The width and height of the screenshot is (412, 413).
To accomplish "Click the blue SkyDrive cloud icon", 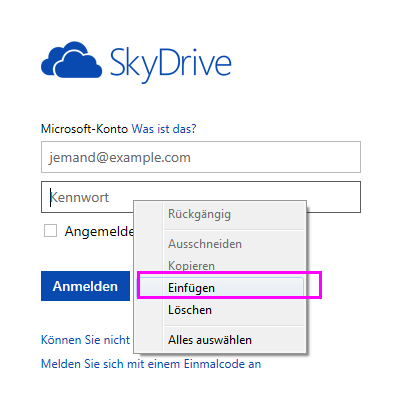I will click(x=71, y=60).
